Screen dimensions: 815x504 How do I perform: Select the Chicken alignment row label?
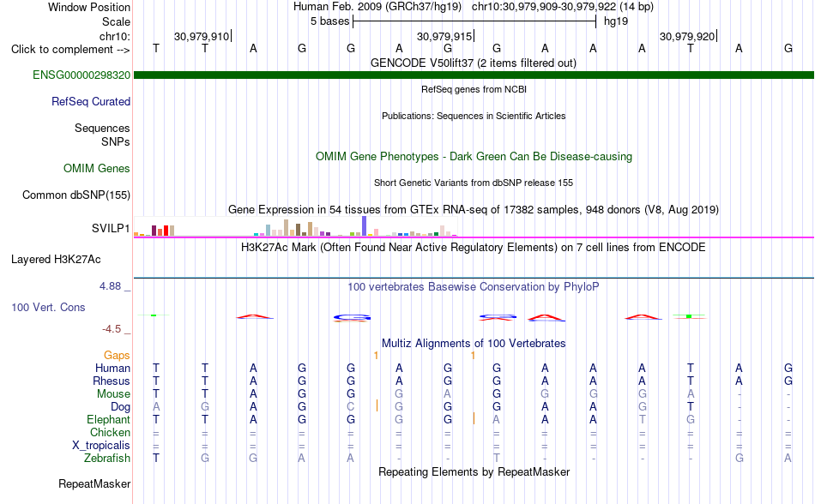110,433
